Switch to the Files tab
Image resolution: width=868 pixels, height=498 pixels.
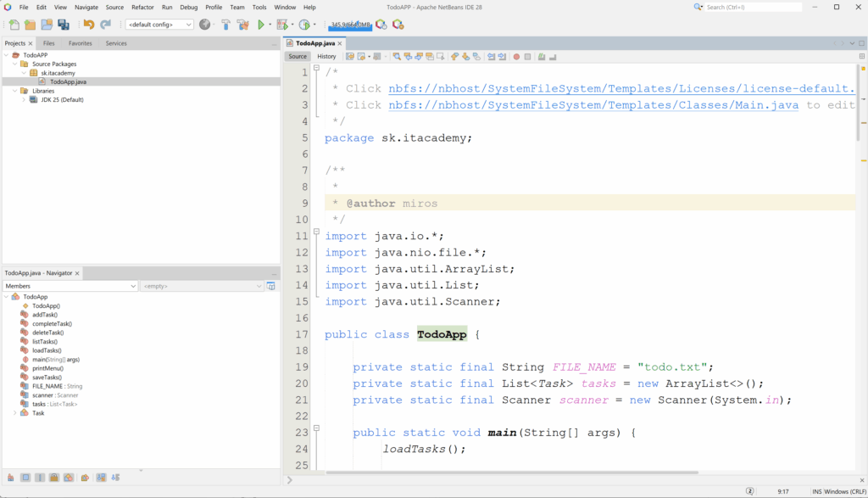(x=48, y=43)
